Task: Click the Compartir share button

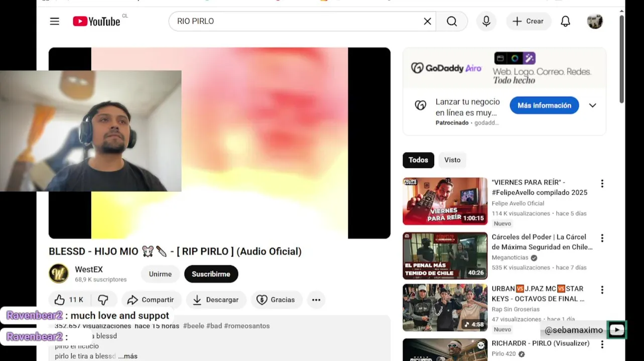Action: pyautogui.click(x=151, y=300)
